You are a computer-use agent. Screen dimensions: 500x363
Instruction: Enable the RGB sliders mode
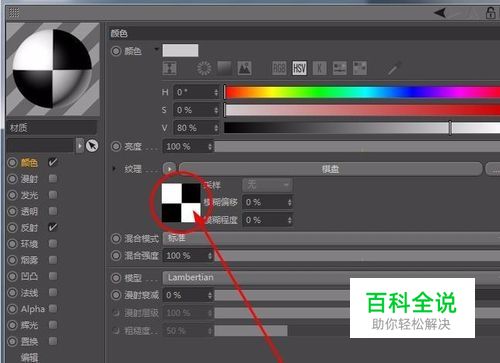[279, 68]
